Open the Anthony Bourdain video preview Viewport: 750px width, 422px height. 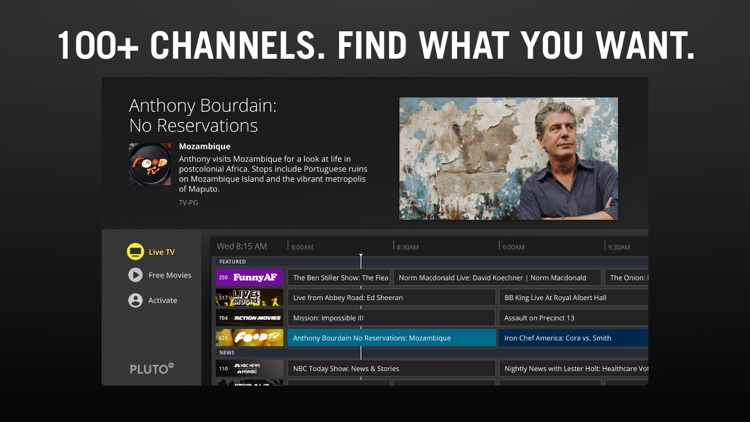(x=508, y=159)
